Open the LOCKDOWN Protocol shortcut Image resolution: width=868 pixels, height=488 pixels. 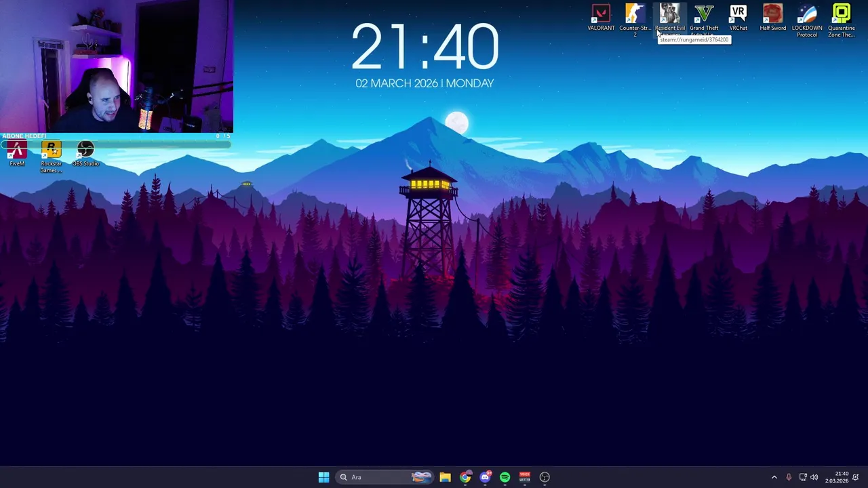807,20
